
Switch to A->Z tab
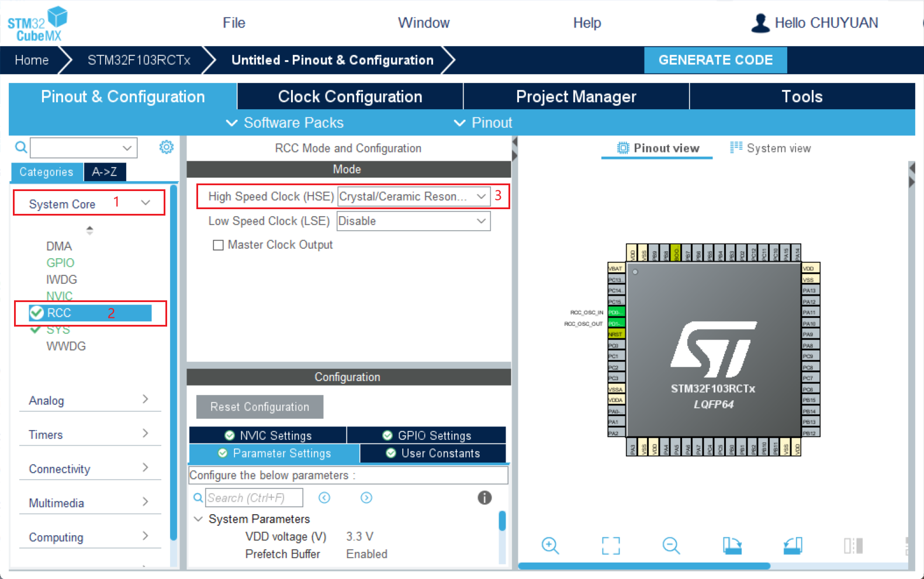pyautogui.click(x=104, y=172)
